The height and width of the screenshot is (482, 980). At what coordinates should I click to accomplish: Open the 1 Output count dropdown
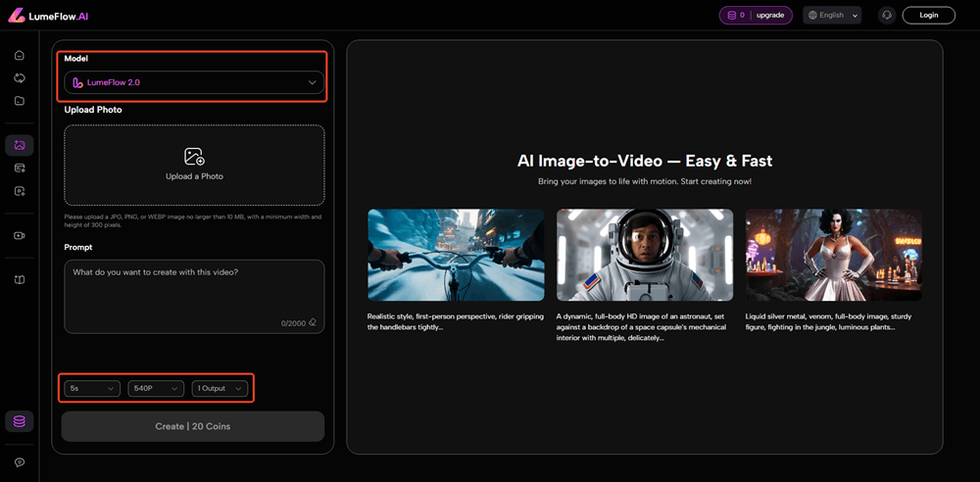tap(220, 388)
